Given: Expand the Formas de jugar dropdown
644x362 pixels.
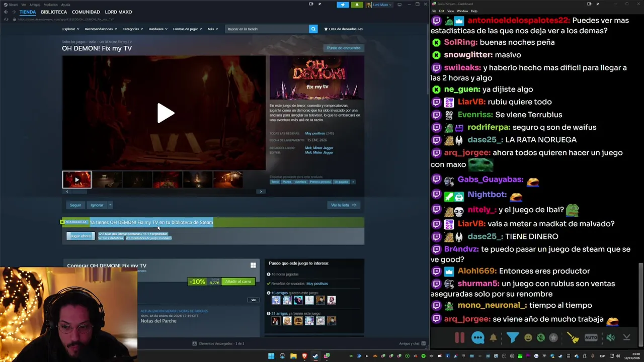Looking at the screenshot, I should (x=187, y=29).
